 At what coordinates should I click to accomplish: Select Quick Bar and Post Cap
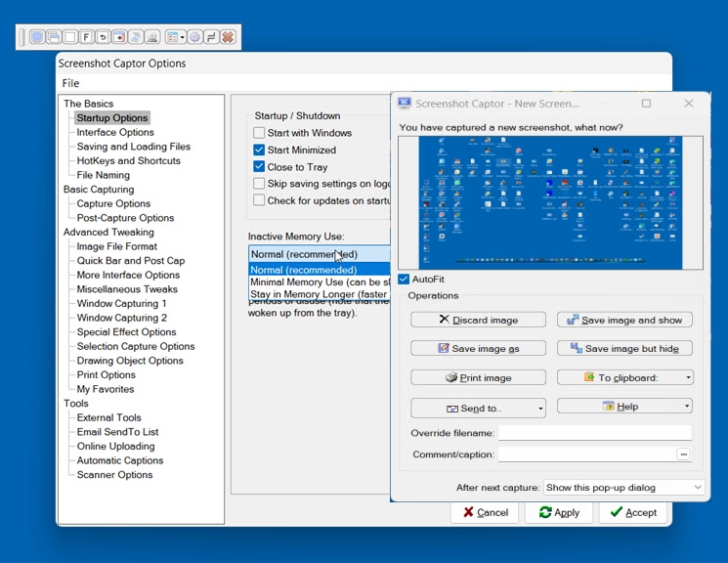(131, 261)
